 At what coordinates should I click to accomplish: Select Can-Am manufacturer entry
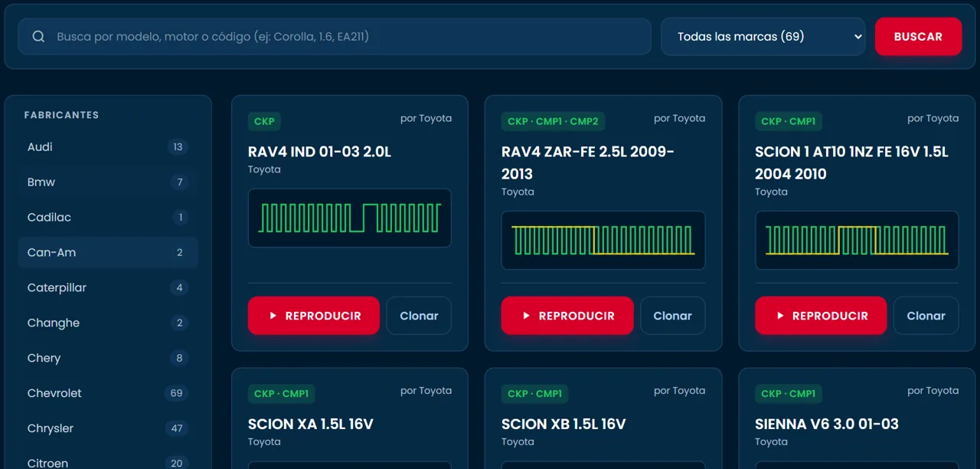click(108, 253)
